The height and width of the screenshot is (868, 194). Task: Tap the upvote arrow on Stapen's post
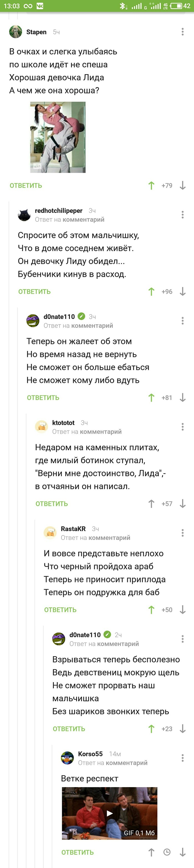tap(151, 185)
